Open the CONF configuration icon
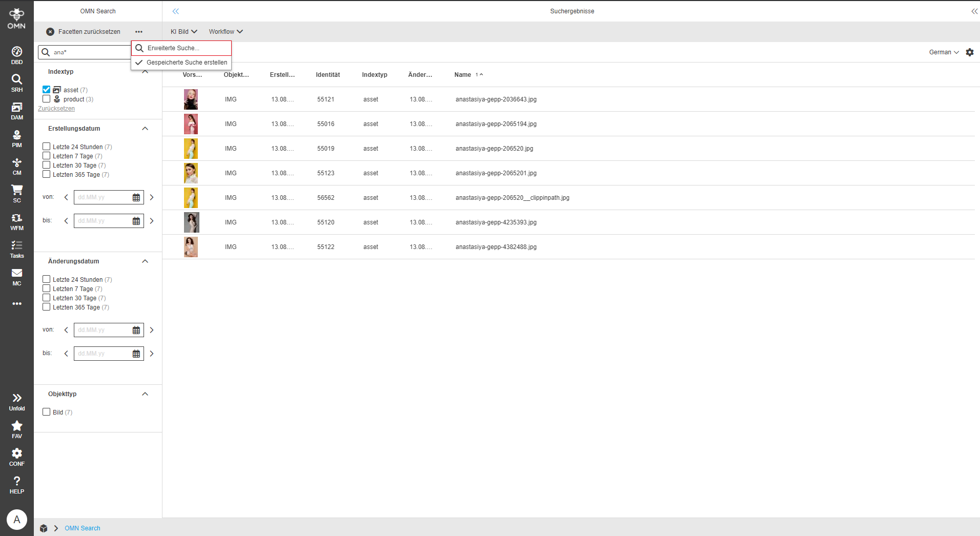 tap(16, 457)
